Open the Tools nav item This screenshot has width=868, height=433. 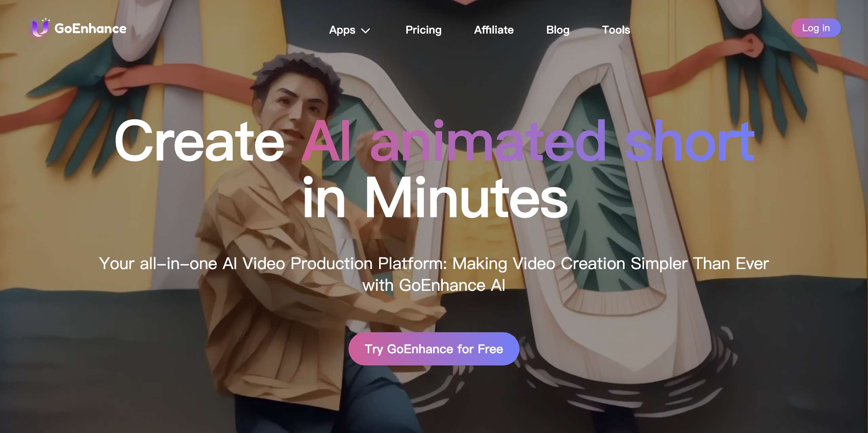click(616, 30)
